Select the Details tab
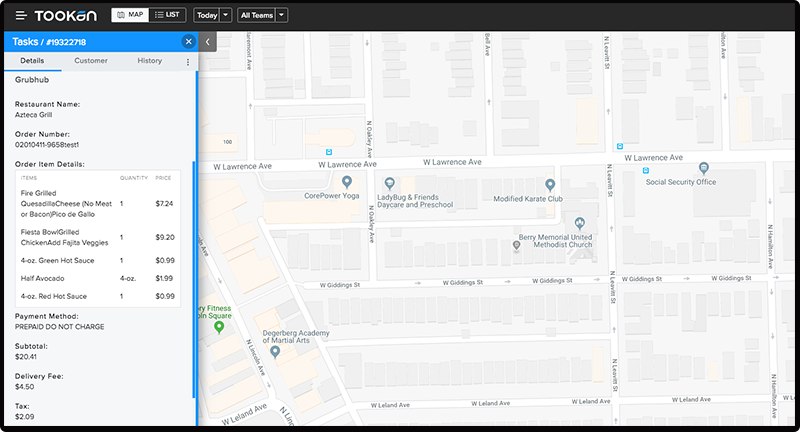Viewport: 800px width, 432px height. (32, 61)
